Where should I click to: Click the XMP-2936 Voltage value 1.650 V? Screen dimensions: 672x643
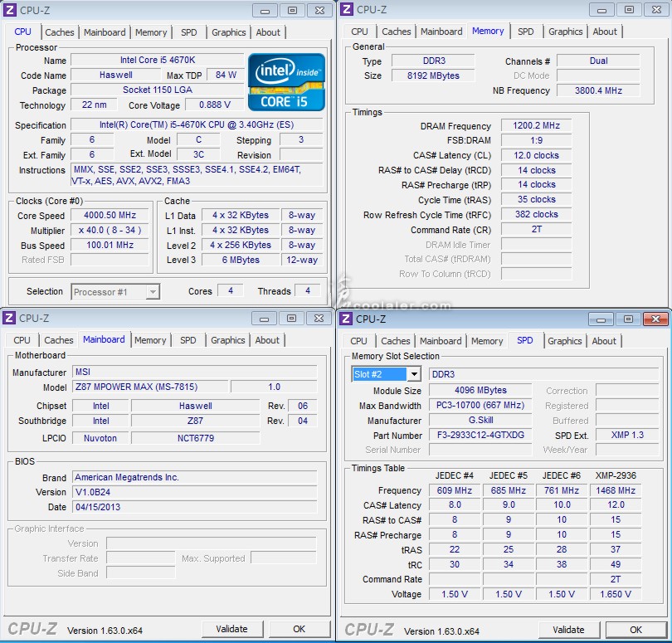pos(616,594)
